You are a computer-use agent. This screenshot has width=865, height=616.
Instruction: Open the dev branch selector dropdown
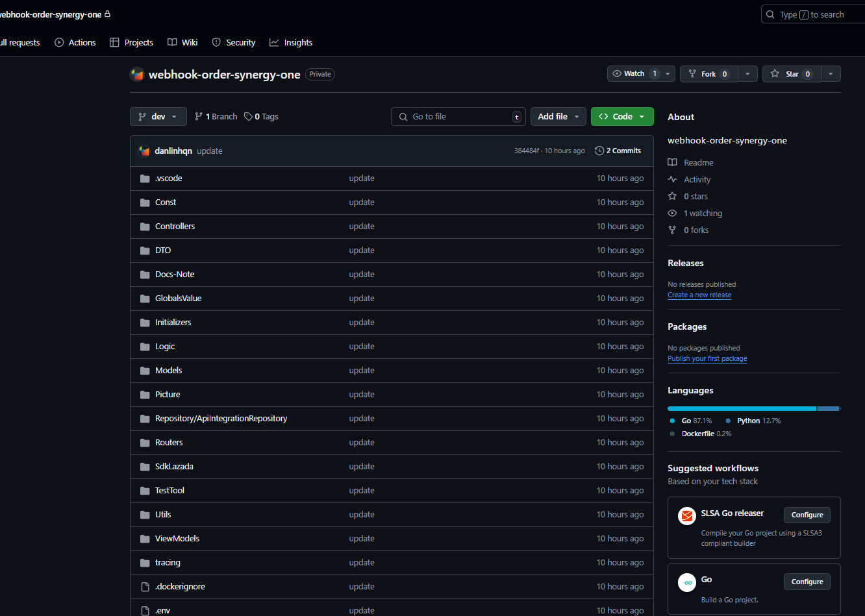tap(158, 116)
